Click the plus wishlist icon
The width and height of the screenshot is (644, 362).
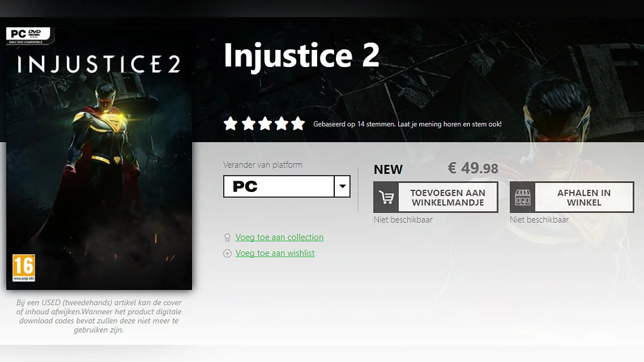[x=227, y=254]
